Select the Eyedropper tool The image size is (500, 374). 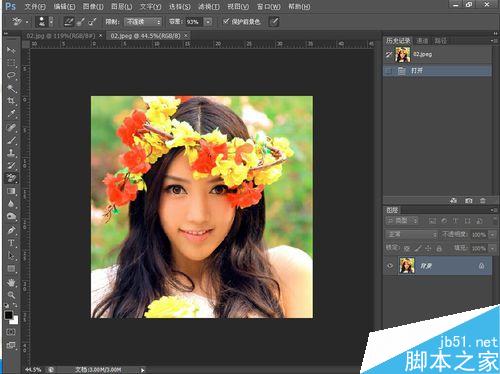[x=11, y=114]
